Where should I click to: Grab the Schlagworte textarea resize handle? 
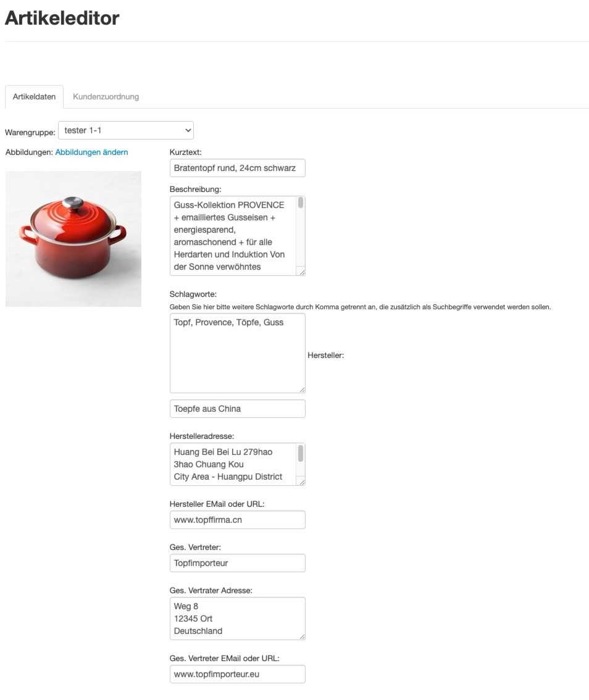pyautogui.click(x=302, y=390)
